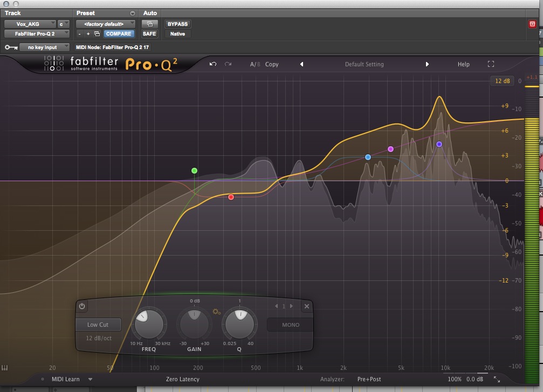The image size is (543, 392).
Task: Click the key input key icon
Action: click(11, 47)
